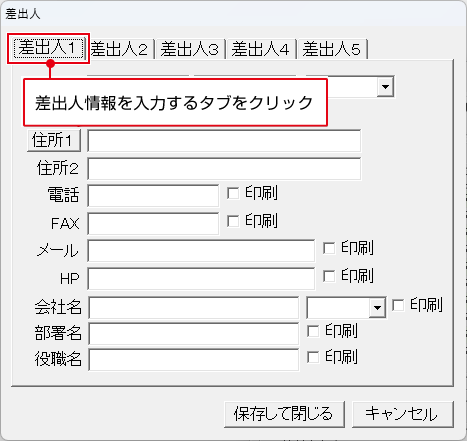Image resolution: width=467 pixels, height=441 pixels.
Task: Go to the 差出人4 tab
Action: tap(261, 49)
